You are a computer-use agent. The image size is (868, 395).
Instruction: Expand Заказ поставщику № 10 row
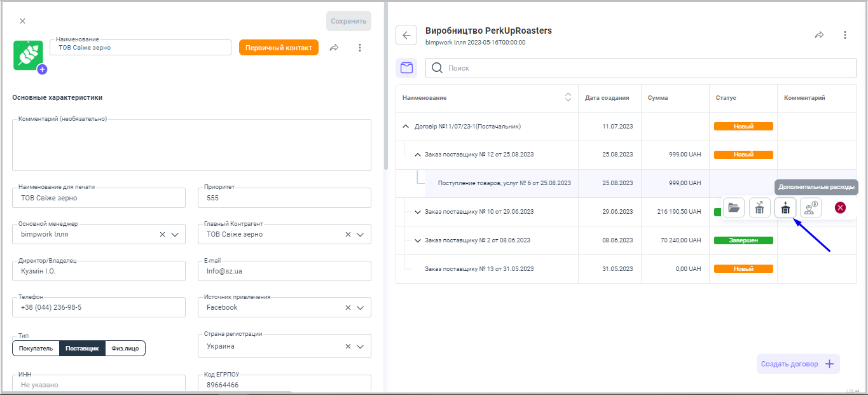click(418, 212)
